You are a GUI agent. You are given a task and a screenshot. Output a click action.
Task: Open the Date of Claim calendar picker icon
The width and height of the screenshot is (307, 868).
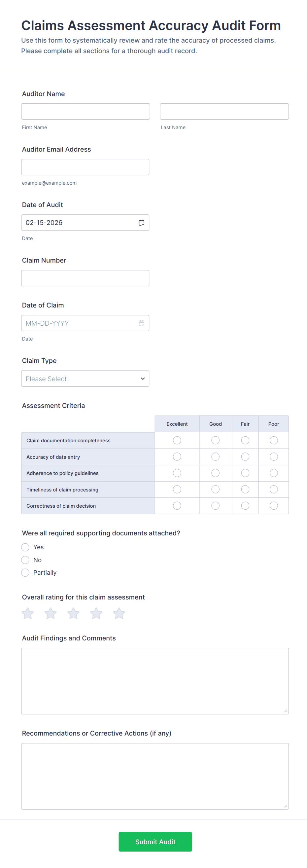tap(141, 323)
